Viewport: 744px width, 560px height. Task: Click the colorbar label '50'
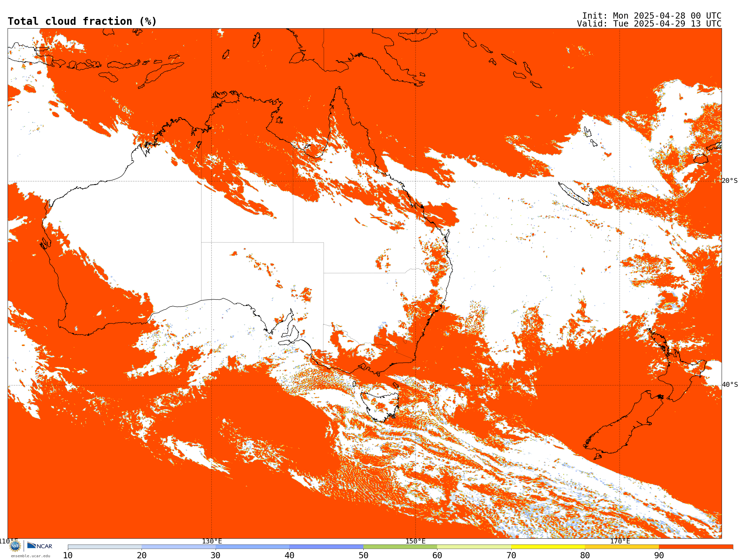tap(363, 555)
